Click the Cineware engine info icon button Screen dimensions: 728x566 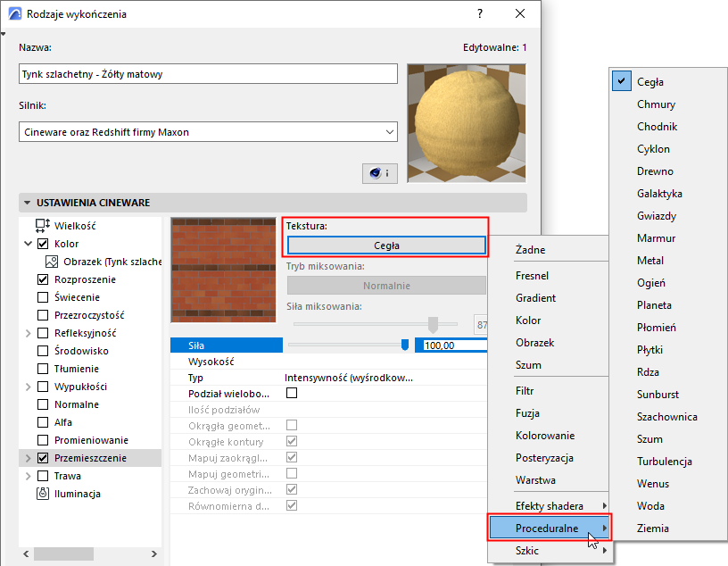pos(380,173)
